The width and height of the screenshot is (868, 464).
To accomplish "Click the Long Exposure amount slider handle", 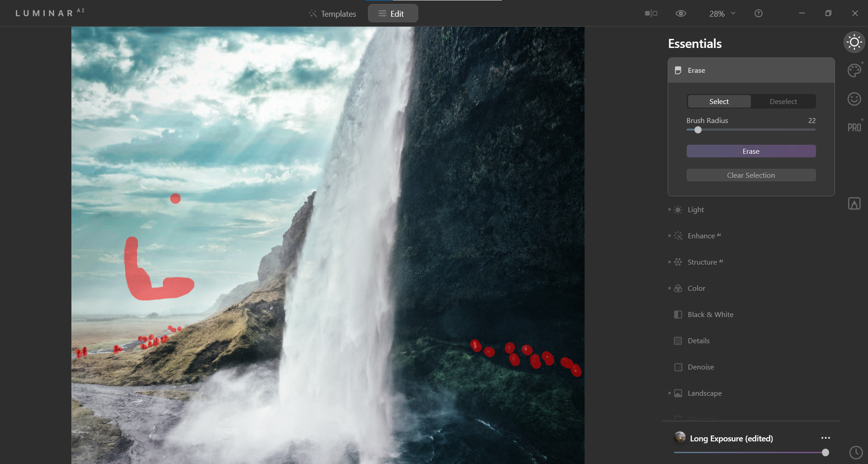I will click(x=826, y=452).
